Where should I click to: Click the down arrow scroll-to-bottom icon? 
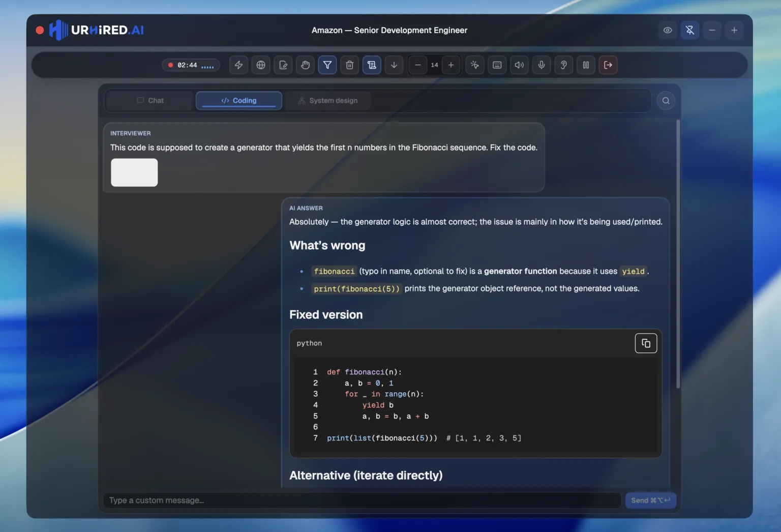pyautogui.click(x=394, y=65)
